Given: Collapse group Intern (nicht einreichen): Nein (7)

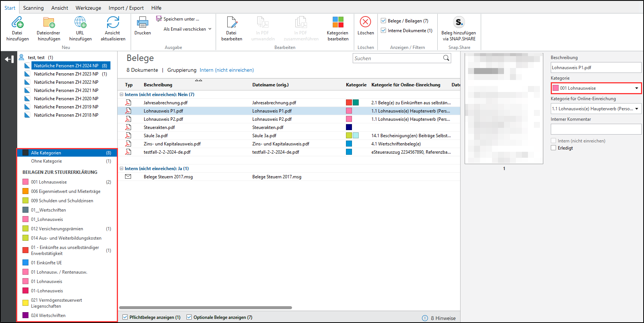Looking at the screenshot, I should [121, 94].
